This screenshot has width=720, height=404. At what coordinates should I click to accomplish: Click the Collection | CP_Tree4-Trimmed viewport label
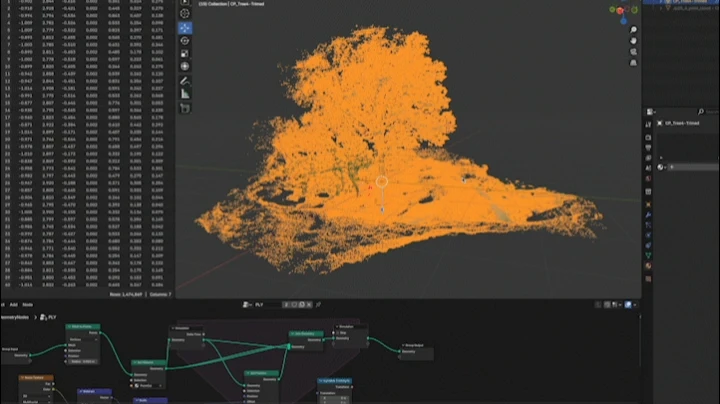click(231, 4)
